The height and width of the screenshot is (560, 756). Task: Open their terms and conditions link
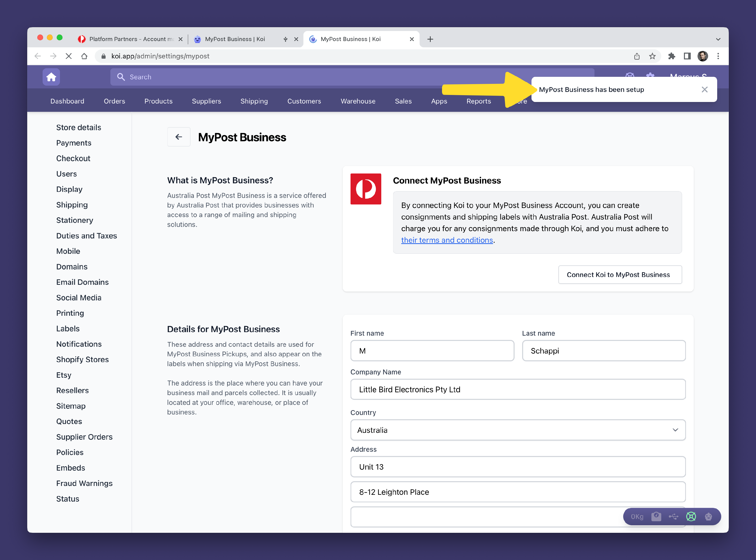tap(447, 240)
